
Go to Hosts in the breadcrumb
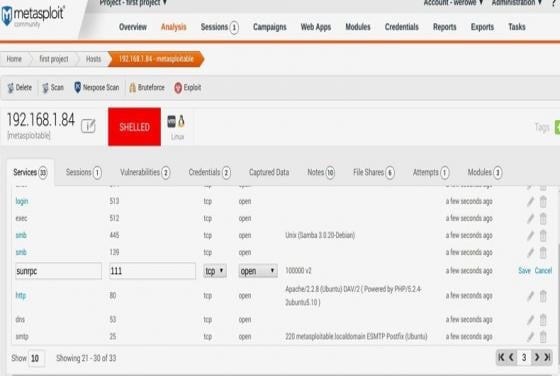(93, 59)
